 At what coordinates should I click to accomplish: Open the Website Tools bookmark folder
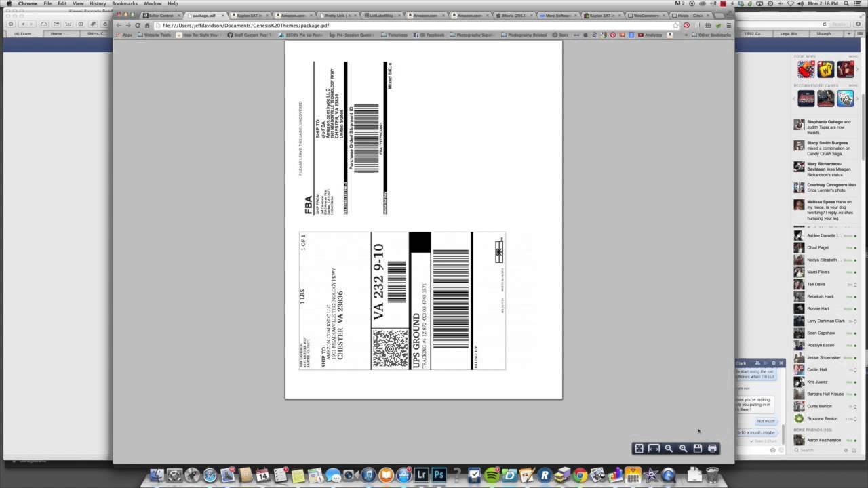(155, 35)
